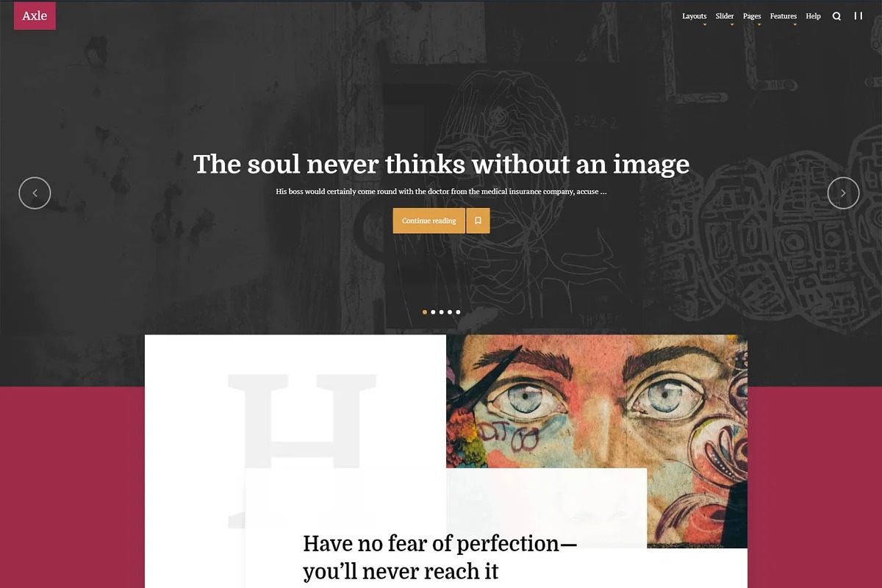The height and width of the screenshot is (588, 882).
Task: Select the first slider dot
Action: (425, 312)
